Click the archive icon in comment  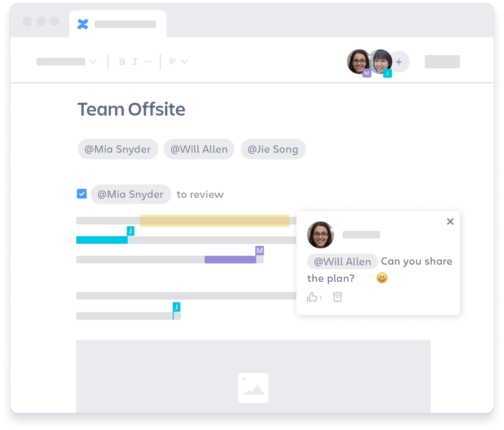click(x=337, y=297)
